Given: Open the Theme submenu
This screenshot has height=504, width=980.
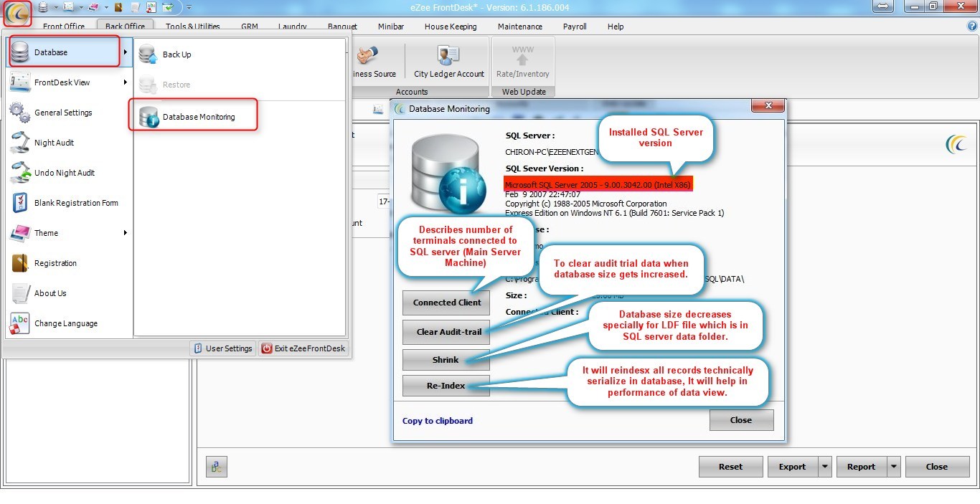Looking at the screenshot, I should click(70, 233).
